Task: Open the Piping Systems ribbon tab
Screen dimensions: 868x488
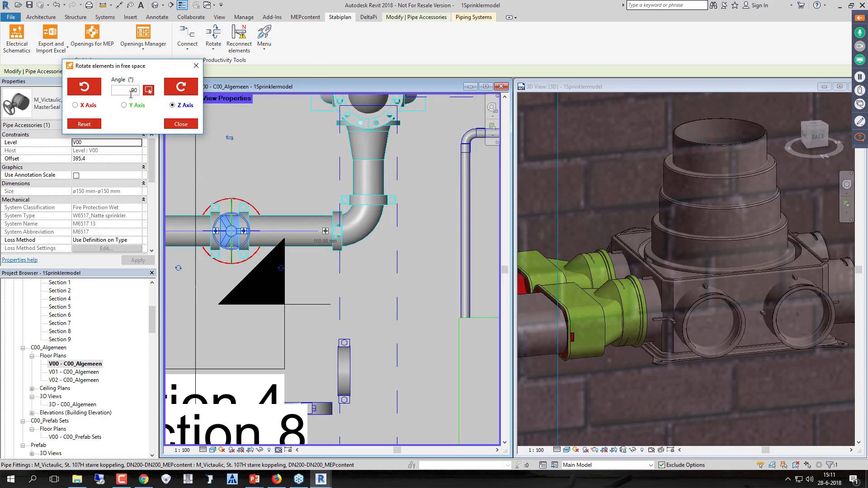Action: (473, 17)
